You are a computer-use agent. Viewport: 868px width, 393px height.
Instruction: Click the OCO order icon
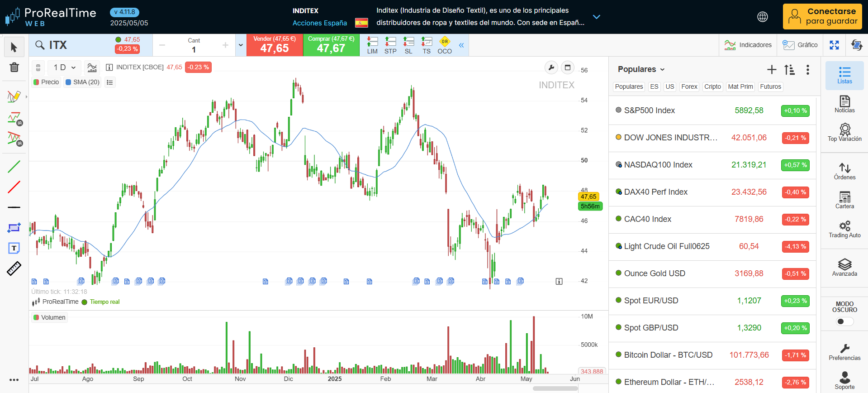[444, 45]
